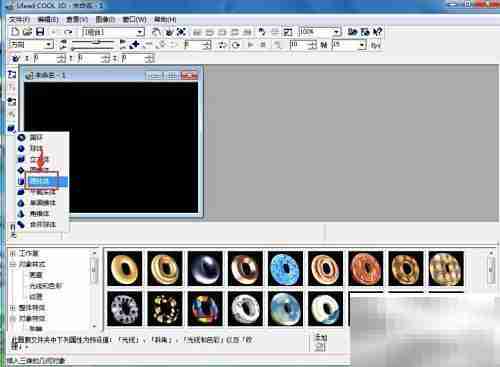
Task: Click the Add keyframe plus icon
Action: pyautogui.click(x=135, y=45)
